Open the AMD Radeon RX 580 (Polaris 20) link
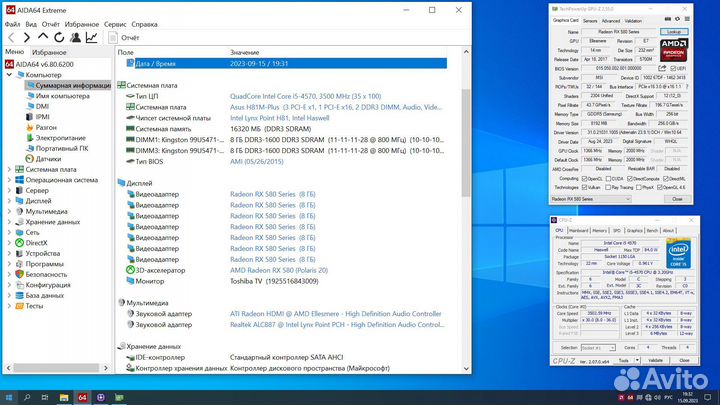The width and height of the screenshot is (720, 405). pyautogui.click(x=279, y=270)
